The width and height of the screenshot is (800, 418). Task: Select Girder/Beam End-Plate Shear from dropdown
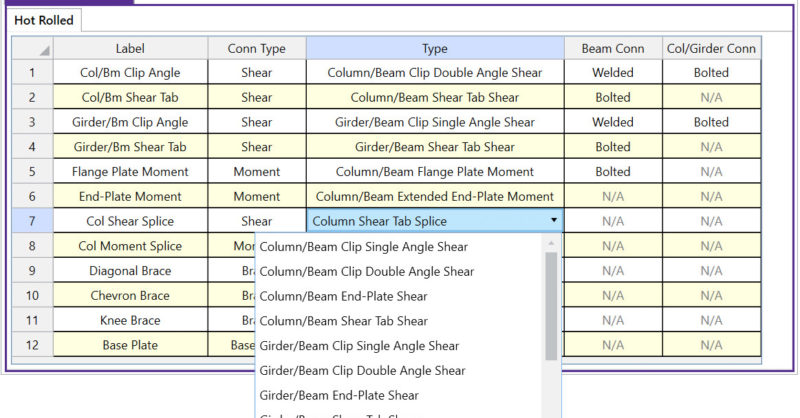(x=339, y=396)
